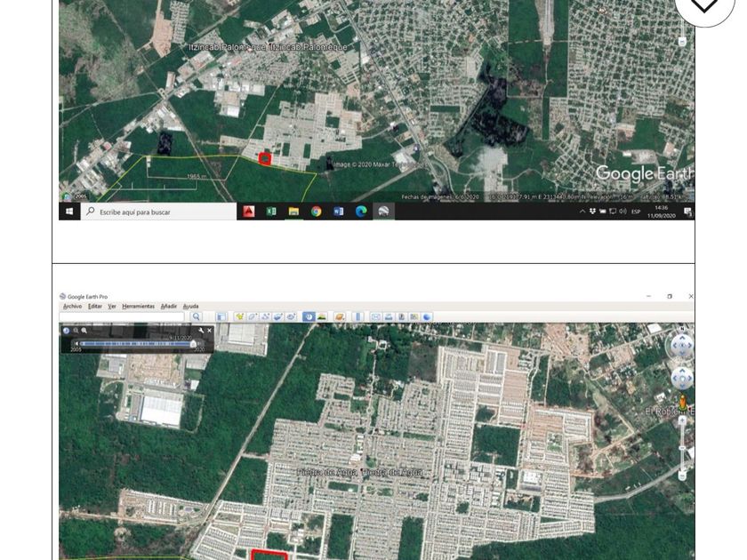The image size is (747, 560).
Task: Click zoom in plus on zoom slider
Action: (682, 420)
